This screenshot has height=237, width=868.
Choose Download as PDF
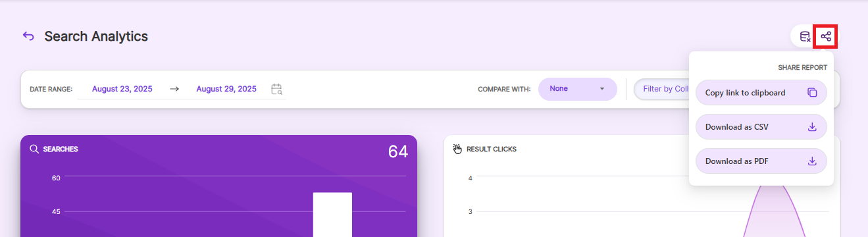click(761, 161)
